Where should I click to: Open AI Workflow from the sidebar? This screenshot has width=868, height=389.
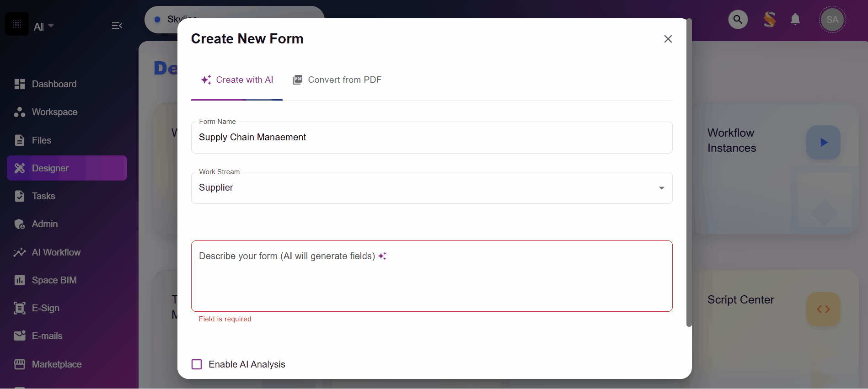tap(67, 252)
